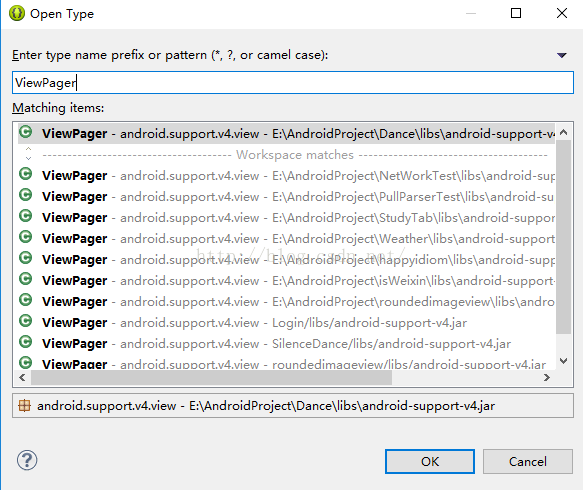Click the class icon of the StudyTab row

(26, 216)
